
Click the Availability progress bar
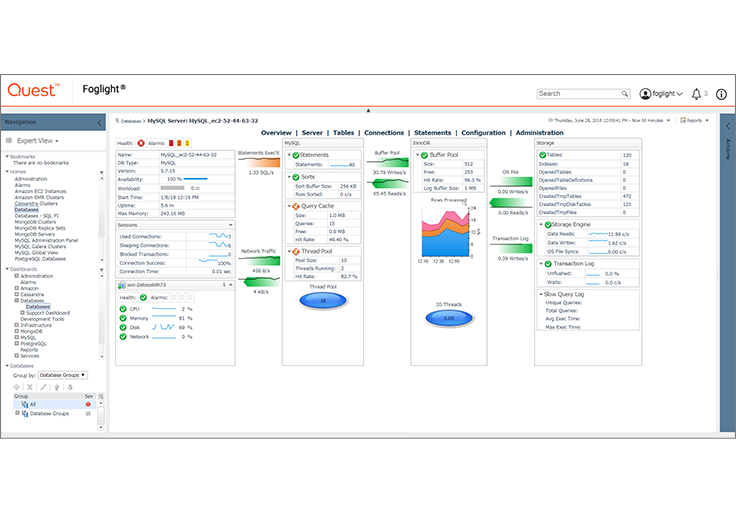(195, 179)
